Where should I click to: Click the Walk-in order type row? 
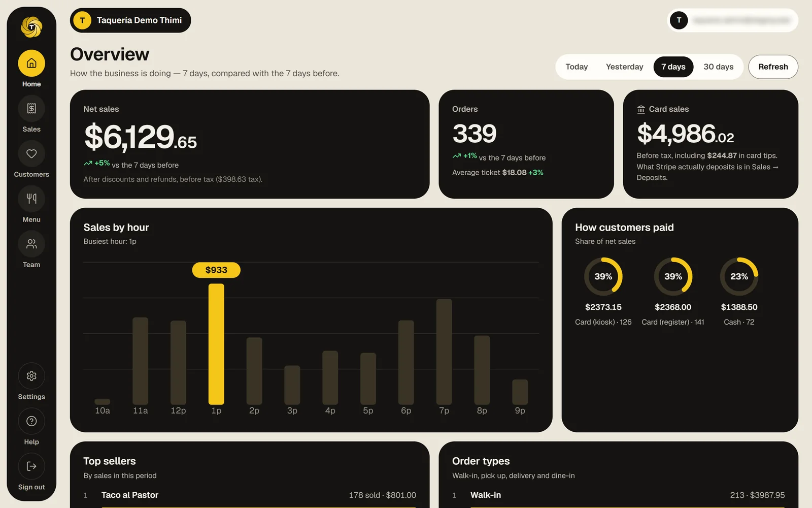coord(619,495)
